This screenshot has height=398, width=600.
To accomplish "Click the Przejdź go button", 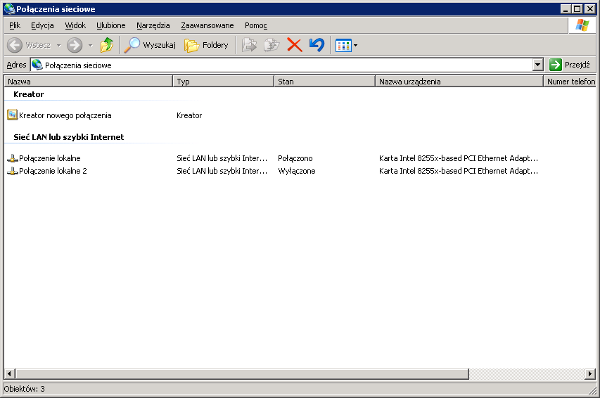I will [569, 65].
